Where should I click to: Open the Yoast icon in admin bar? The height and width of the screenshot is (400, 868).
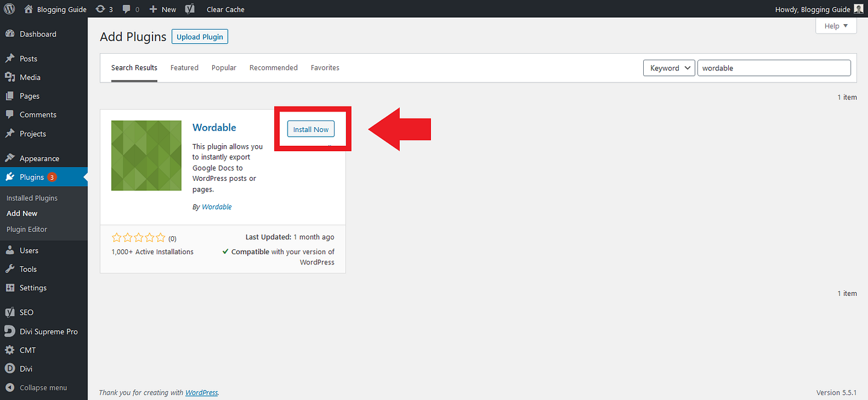(189, 9)
